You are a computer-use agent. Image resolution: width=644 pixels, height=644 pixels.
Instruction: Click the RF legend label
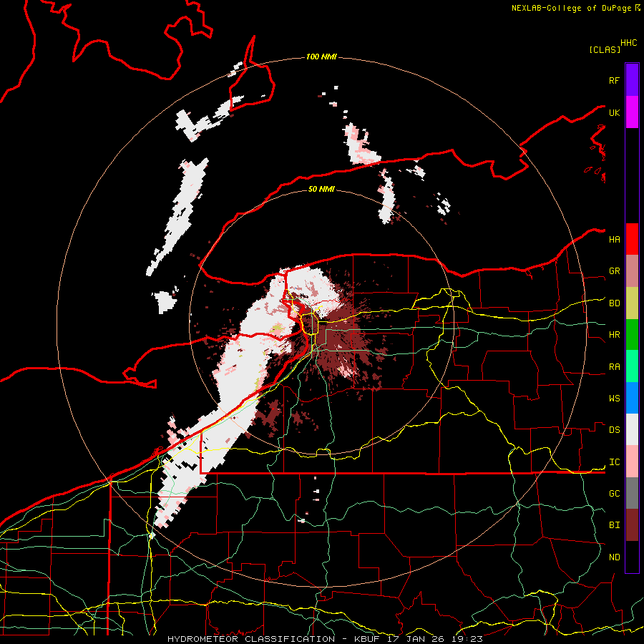click(614, 80)
